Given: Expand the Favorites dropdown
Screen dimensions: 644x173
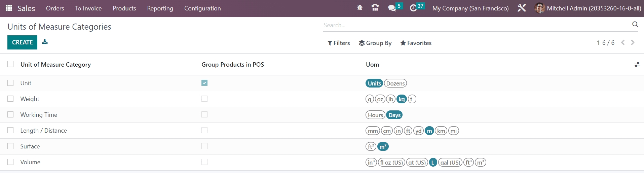Looking at the screenshot, I should [x=416, y=43].
